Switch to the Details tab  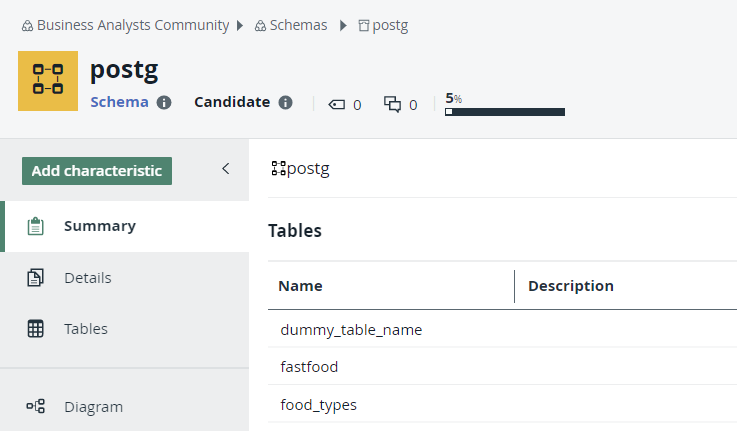click(87, 278)
